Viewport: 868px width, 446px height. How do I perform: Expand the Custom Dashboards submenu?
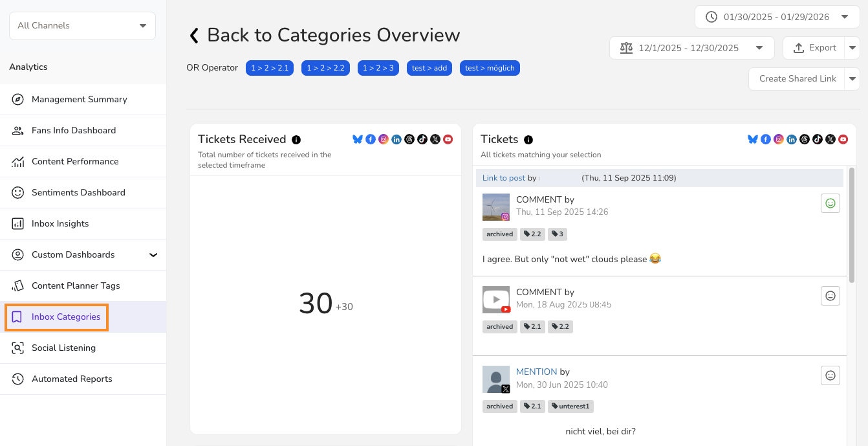click(153, 255)
